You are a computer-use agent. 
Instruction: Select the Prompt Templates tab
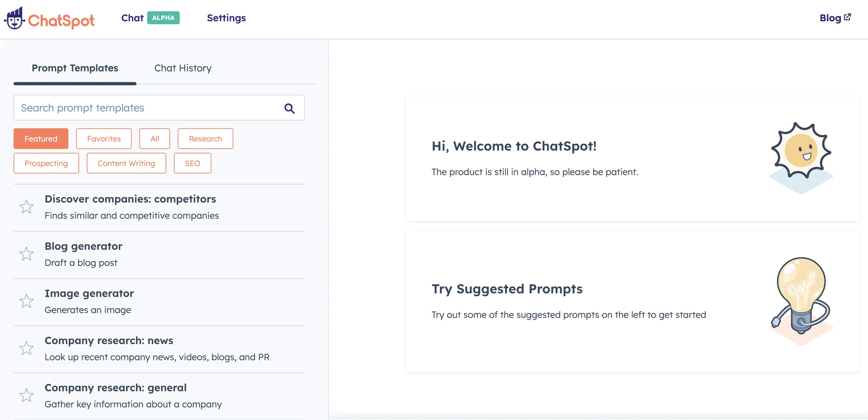point(75,68)
